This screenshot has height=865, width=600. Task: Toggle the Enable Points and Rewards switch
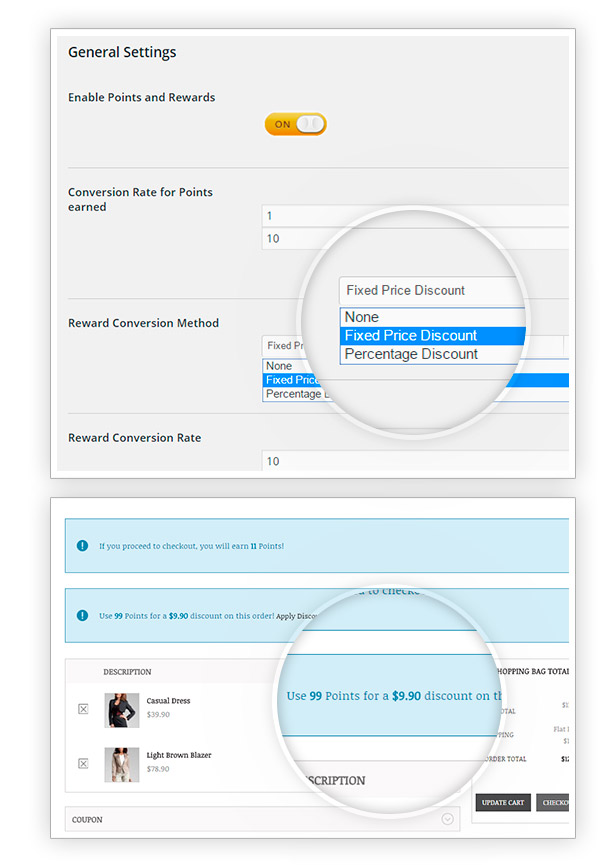coord(296,124)
